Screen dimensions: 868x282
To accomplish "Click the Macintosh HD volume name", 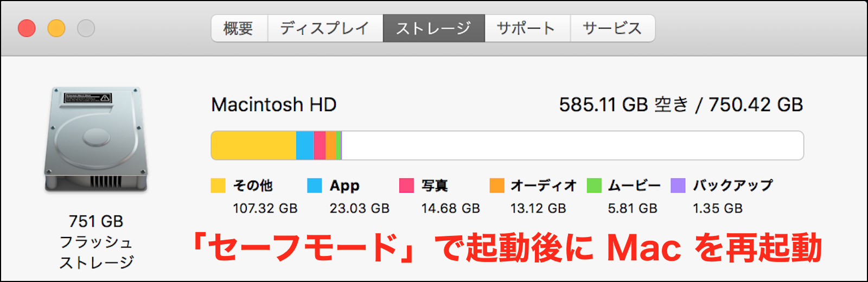I will [x=274, y=105].
